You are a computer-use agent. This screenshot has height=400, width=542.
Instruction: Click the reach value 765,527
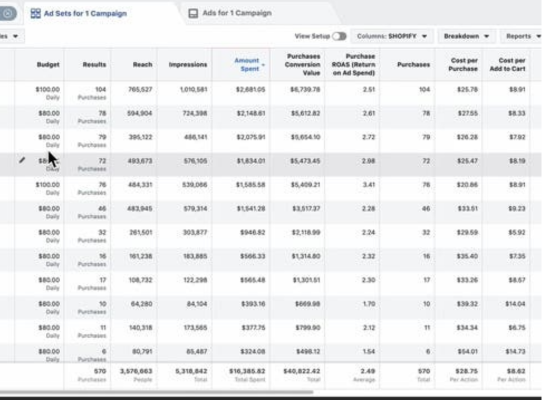point(140,90)
